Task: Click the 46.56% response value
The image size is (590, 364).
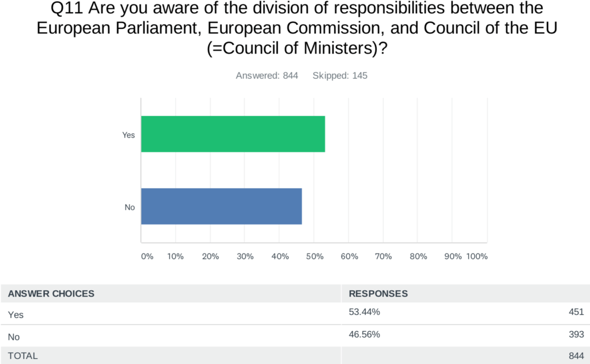Action: click(x=364, y=333)
